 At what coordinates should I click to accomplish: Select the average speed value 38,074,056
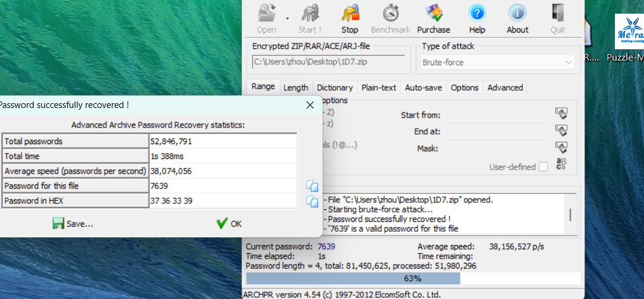tap(223, 171)
